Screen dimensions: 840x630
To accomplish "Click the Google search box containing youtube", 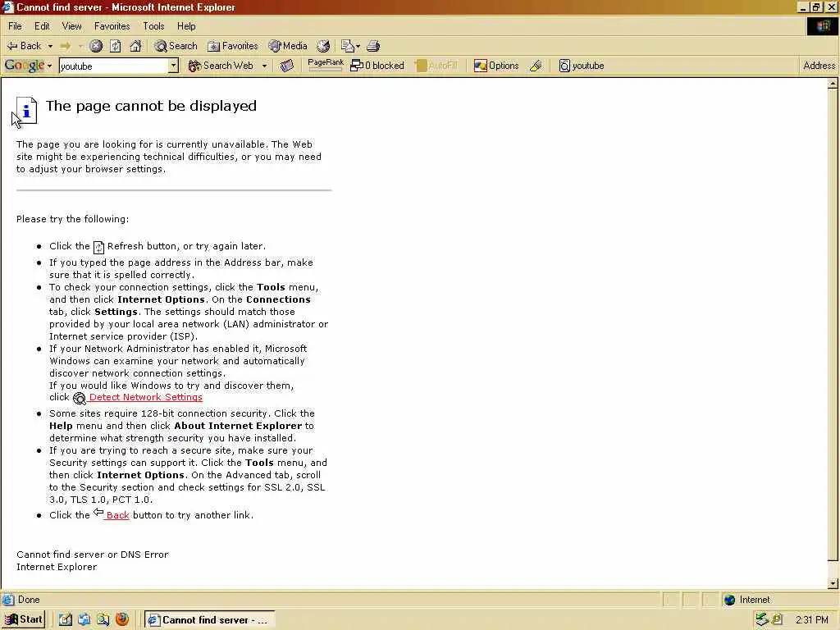I will pos(114,66).
